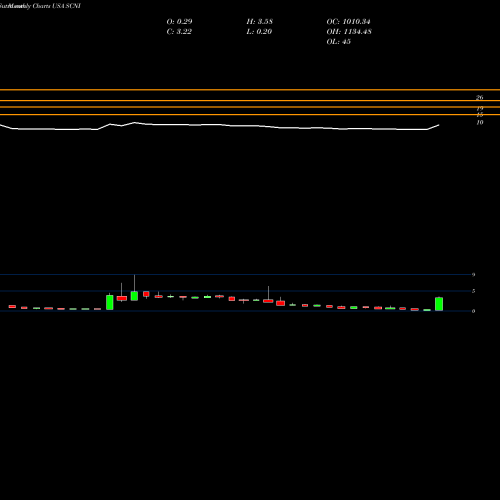Click the latest large green candle at far right
This screenshot has width=500, height=500.
439,304
